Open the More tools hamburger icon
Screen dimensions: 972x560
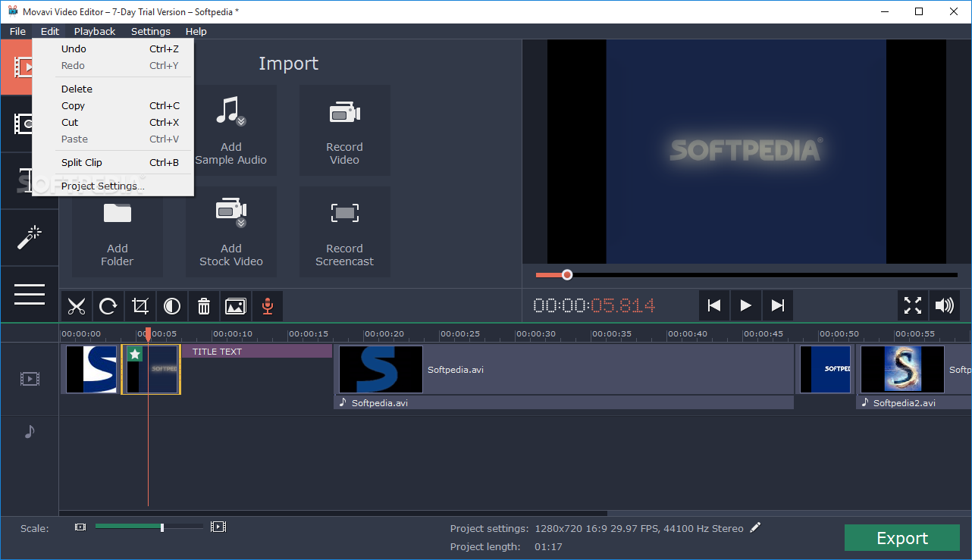click(30, 294)
